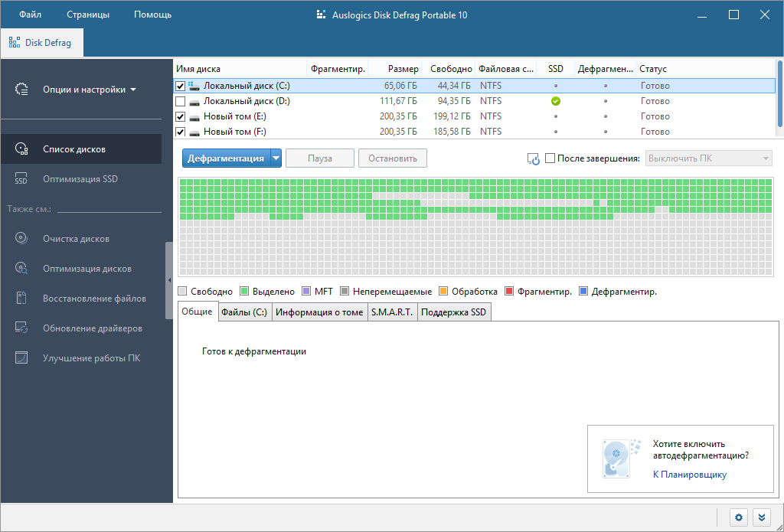Collapse the sidebar with the splitter arrow
Image resolution: width=784 pixels, height=532 pixels.
point(169,280)
